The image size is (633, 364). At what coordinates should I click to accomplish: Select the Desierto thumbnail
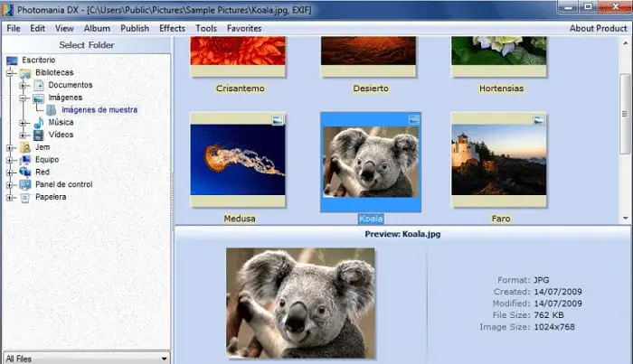point(368,57)
